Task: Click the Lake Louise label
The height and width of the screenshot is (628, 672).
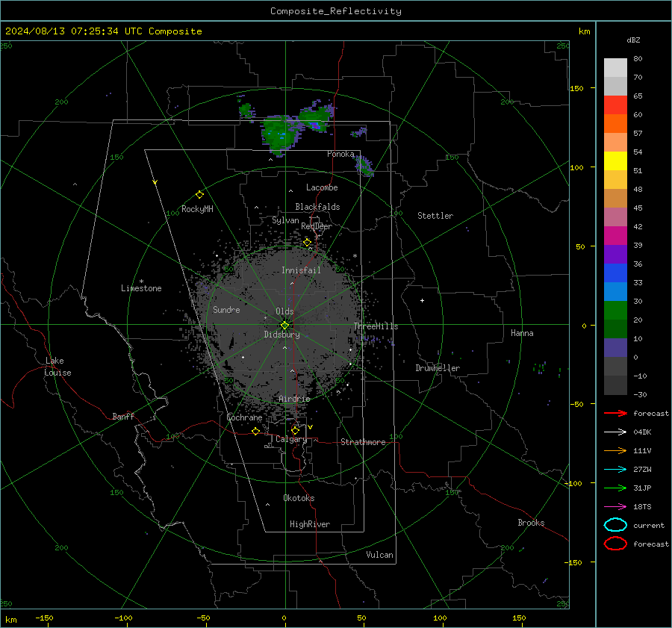Action: [57, 367]
